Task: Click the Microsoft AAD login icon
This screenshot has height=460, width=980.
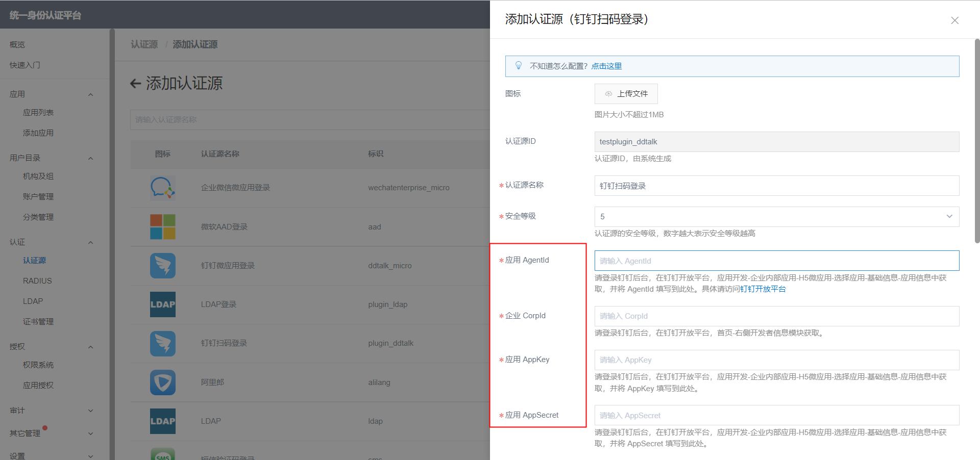Action: pos(162,227)
